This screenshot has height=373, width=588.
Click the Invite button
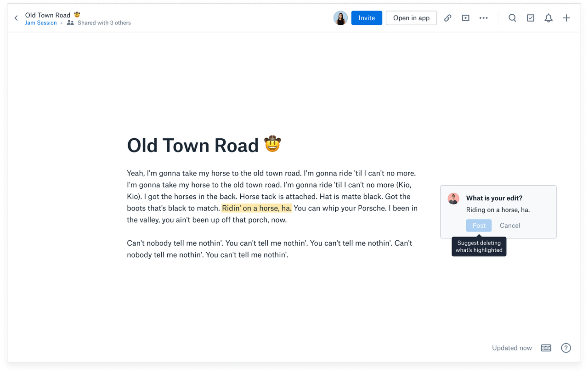[x=366, y=18]
